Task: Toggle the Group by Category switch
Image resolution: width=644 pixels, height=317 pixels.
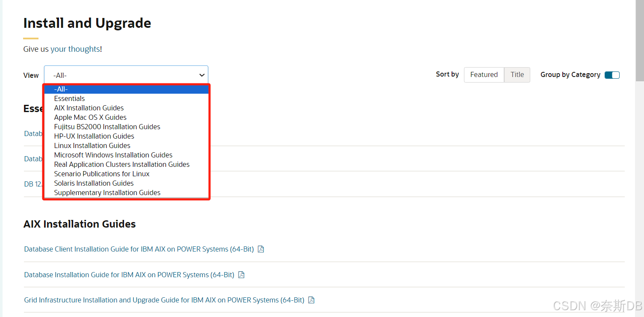Action: (x=612, y=75)
